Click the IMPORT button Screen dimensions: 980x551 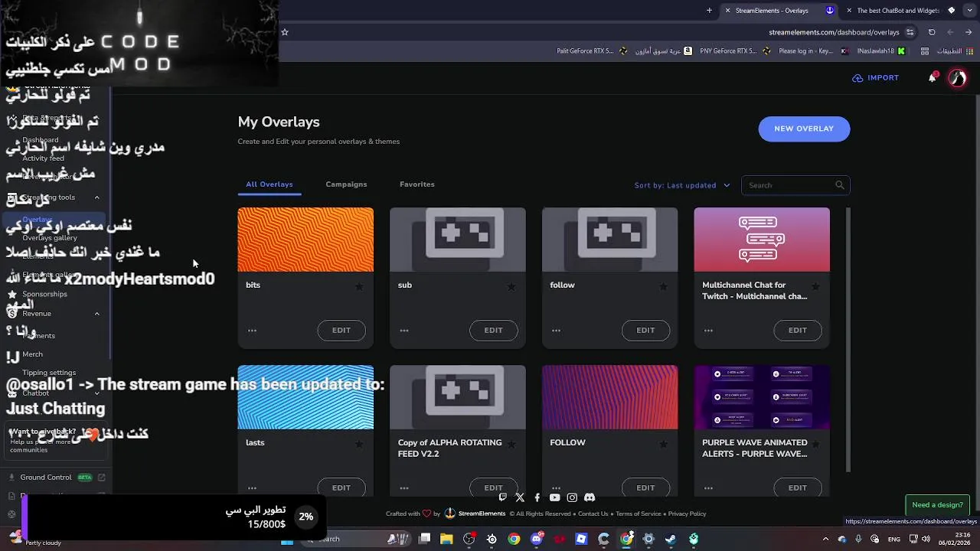876,78
